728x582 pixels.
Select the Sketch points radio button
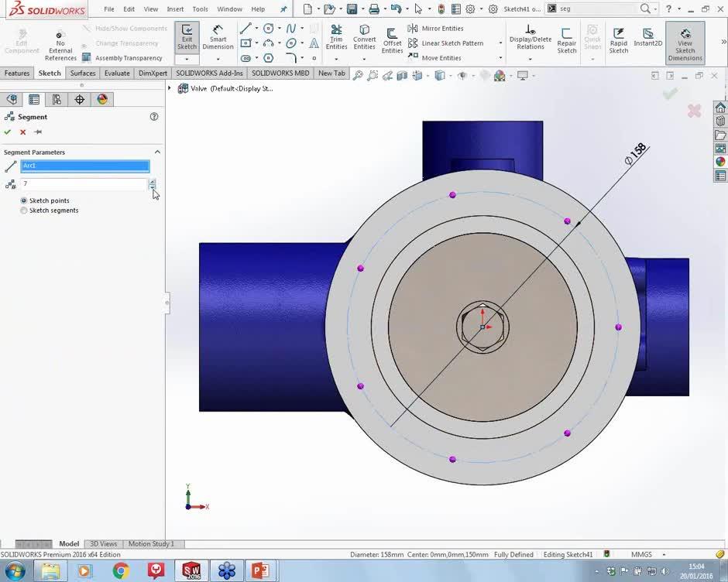(x=24, y=200)
